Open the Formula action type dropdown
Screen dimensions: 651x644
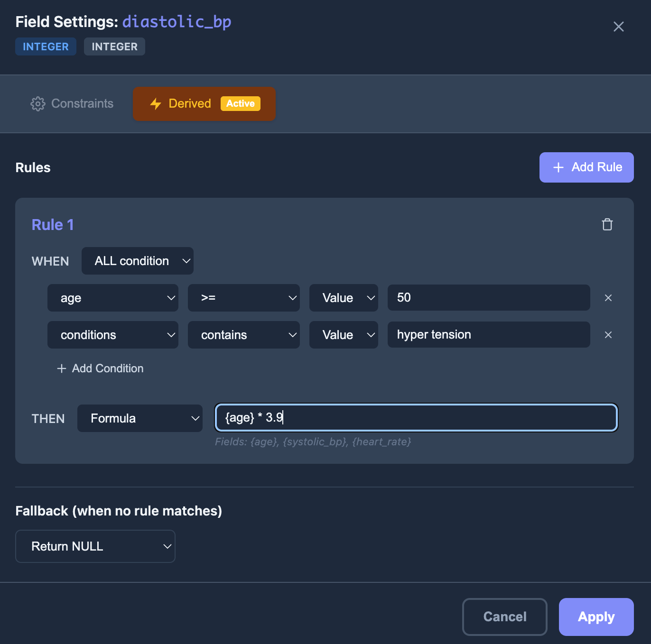[139, 418]
